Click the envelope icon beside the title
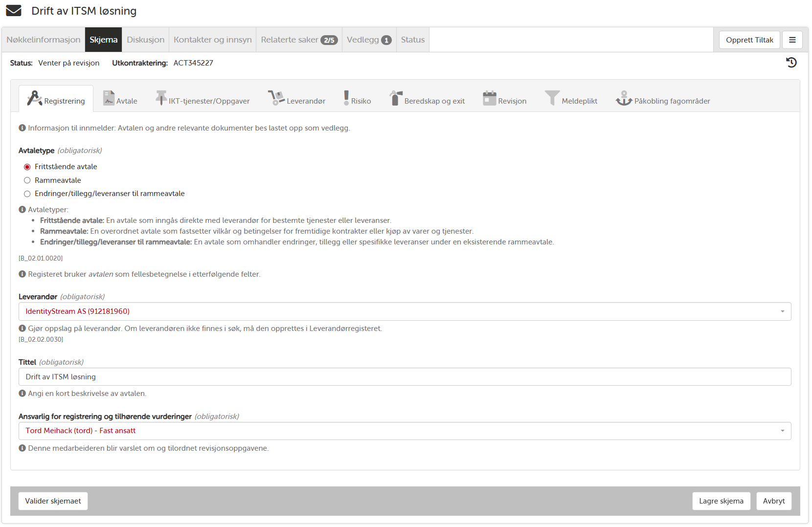This screenshot has height=527, width=812. 13,10
